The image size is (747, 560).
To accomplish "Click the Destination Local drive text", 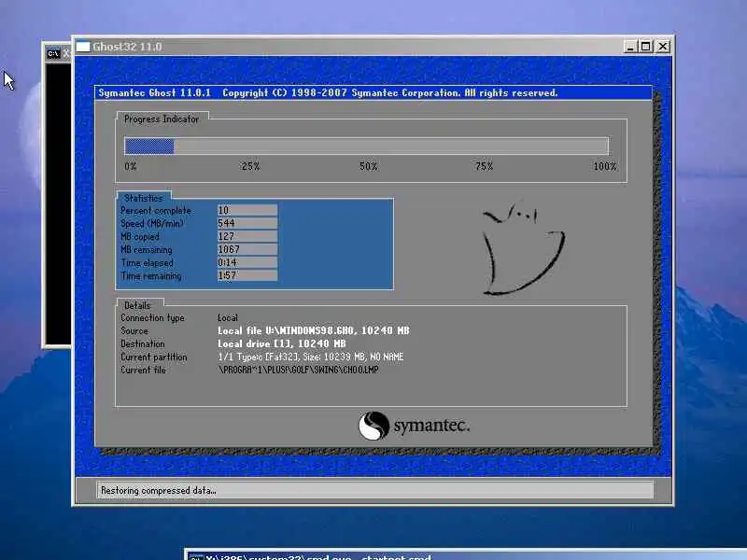I will 282,343.
